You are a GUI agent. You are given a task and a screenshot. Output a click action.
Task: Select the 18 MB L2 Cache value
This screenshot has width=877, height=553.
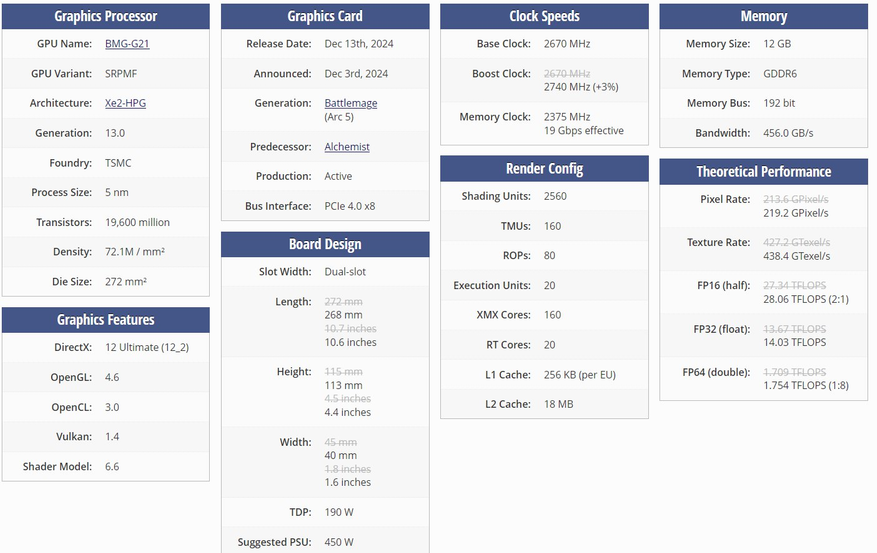(x=558, y=404)
